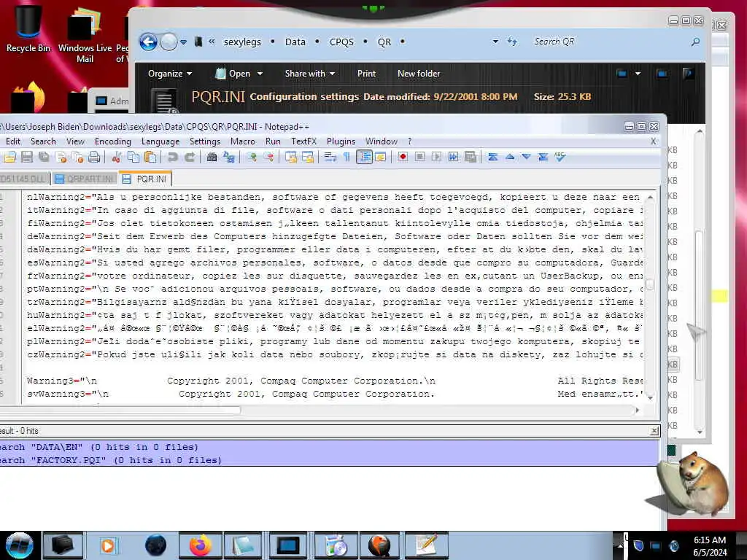Viewport: 747px width, 560px height.
Task: Click the editor horizontal scrollbar
Action: point(120,410)
